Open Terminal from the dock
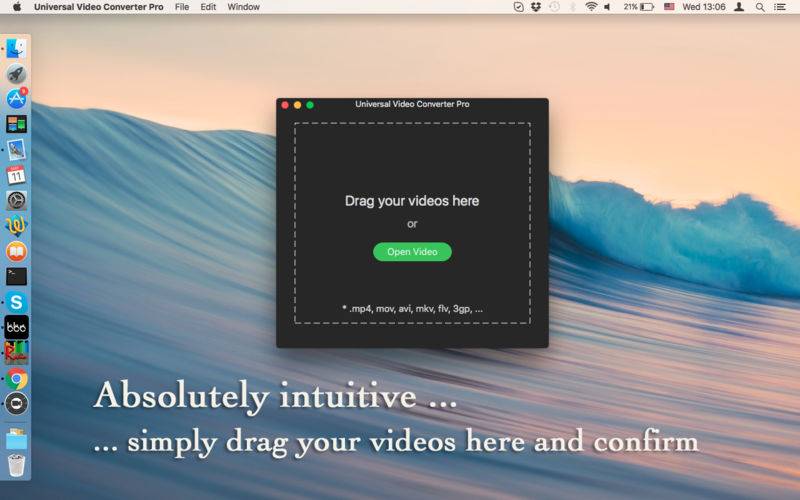 point(16,277)
